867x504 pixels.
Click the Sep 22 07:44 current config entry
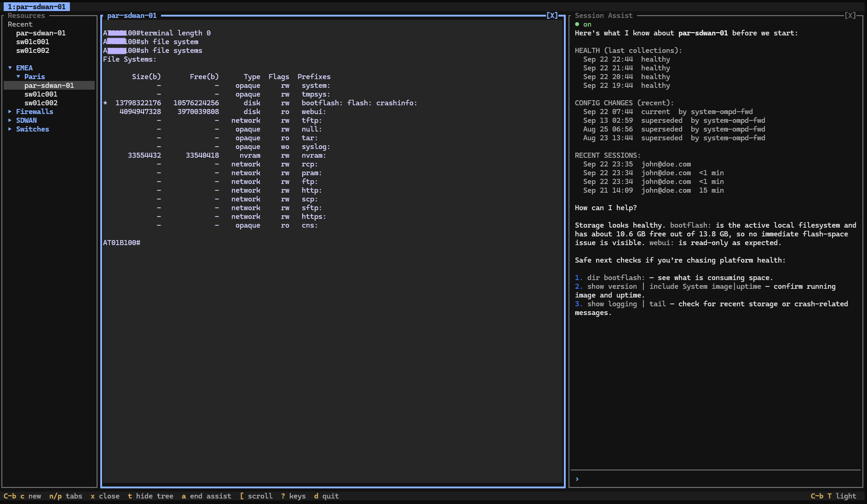tap(668, 111)
